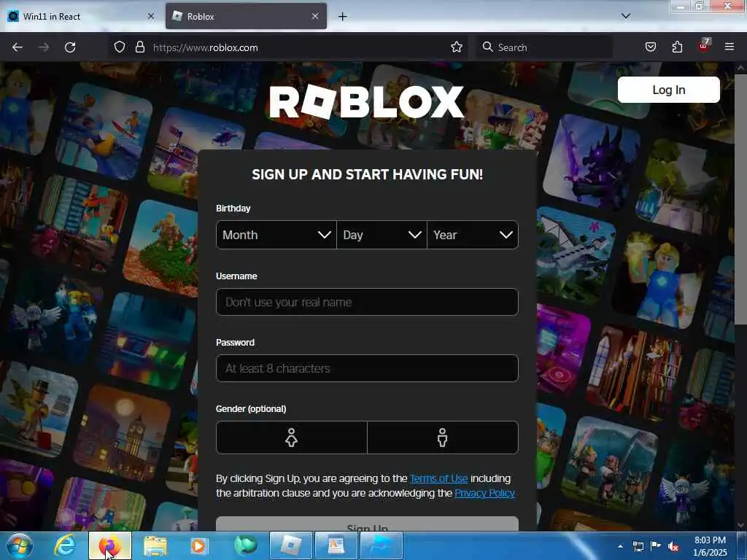The height and width of the screenshot is (560, 747).
Task: Close the Win11 in React tab
Action: tap(151, 16)
